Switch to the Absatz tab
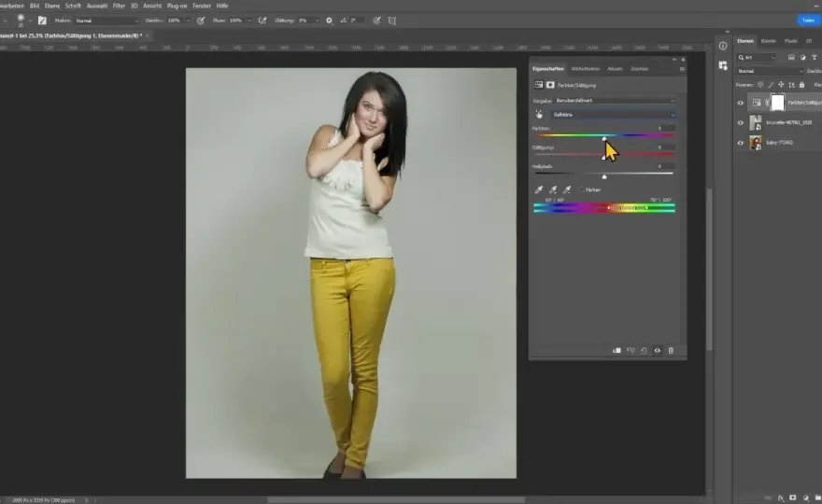Screen dimensions: 822x504 [615, 69]
